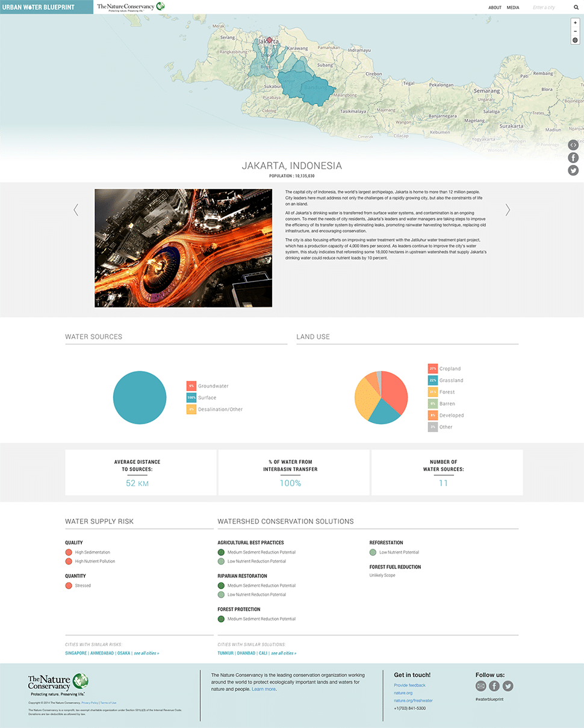Zoom in on the map with the plus button
Image resolution: width=584 pixels, height=728 pixels.
pos(575,23)
